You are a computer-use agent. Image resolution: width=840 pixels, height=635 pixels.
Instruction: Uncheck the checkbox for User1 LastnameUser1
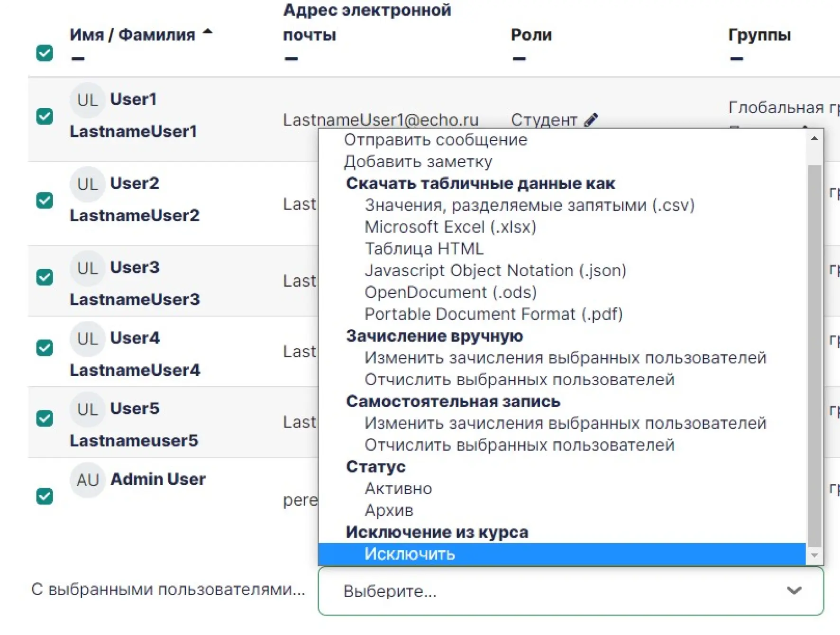point(45,116)
